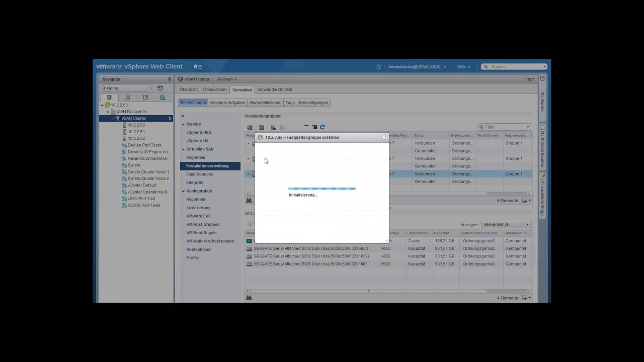Select vSAN Perf-Tool VM in tree
Screen dimensions: 644x362
tap(138, 199)
